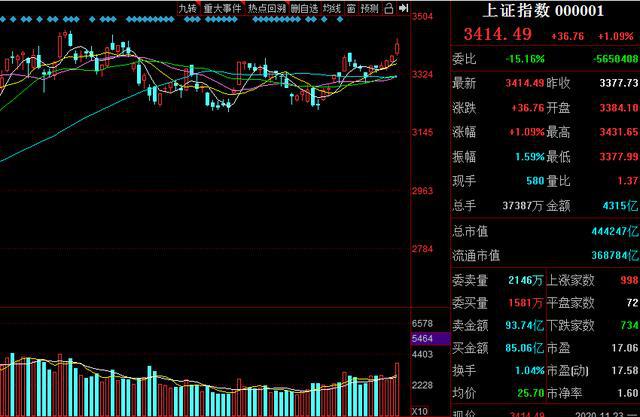This screenshot has height=417, width=640.
Task: Click the 总市值 444247亿 value
Action: click(x=615, y=231)
